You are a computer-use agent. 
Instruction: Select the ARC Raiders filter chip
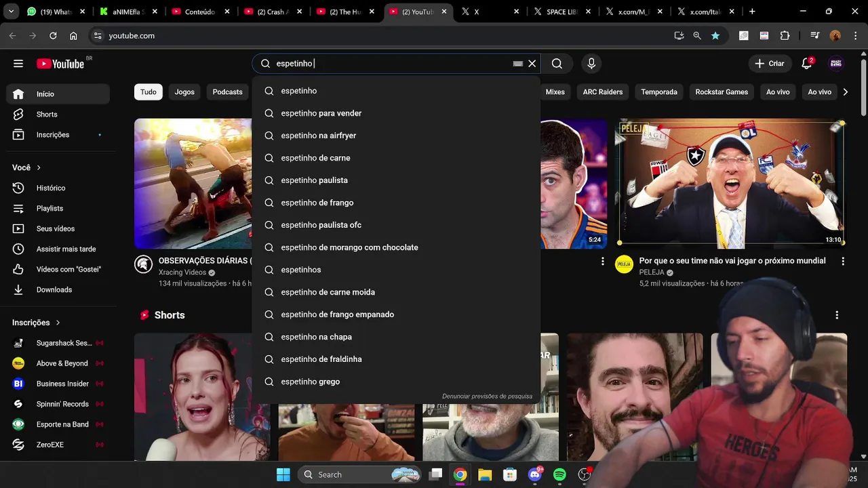pos(603,92)
